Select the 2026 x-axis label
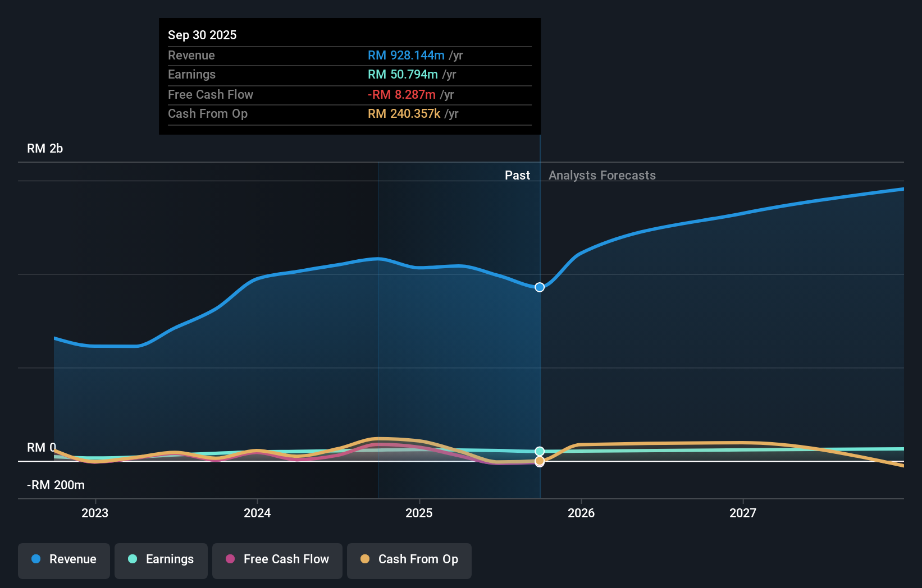 (581, 513)
